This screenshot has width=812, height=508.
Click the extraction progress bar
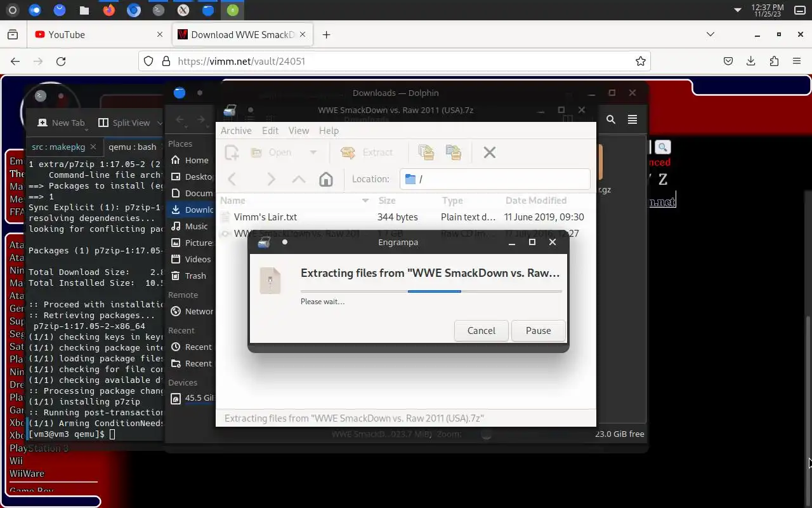431,291
